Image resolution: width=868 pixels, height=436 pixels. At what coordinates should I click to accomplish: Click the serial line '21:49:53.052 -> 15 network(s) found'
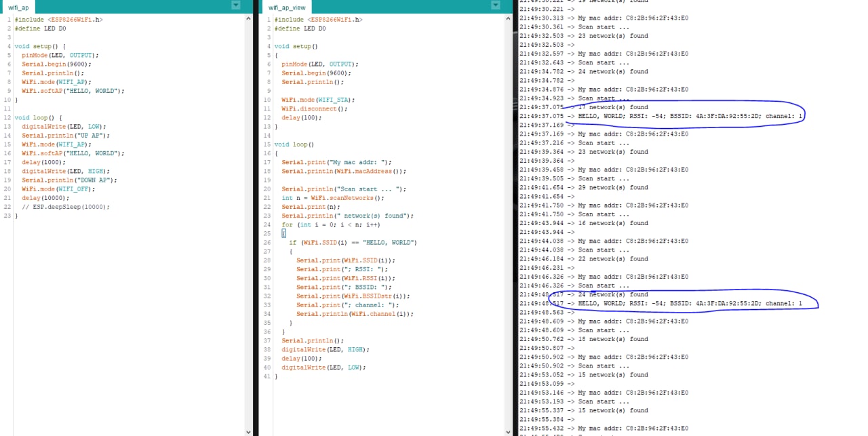pyautogui.click(x=584, y=374)
